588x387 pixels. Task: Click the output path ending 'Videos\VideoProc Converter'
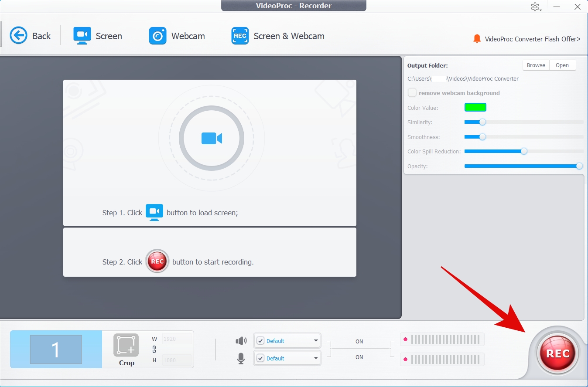pyautogui.click(x=463, y=79)
